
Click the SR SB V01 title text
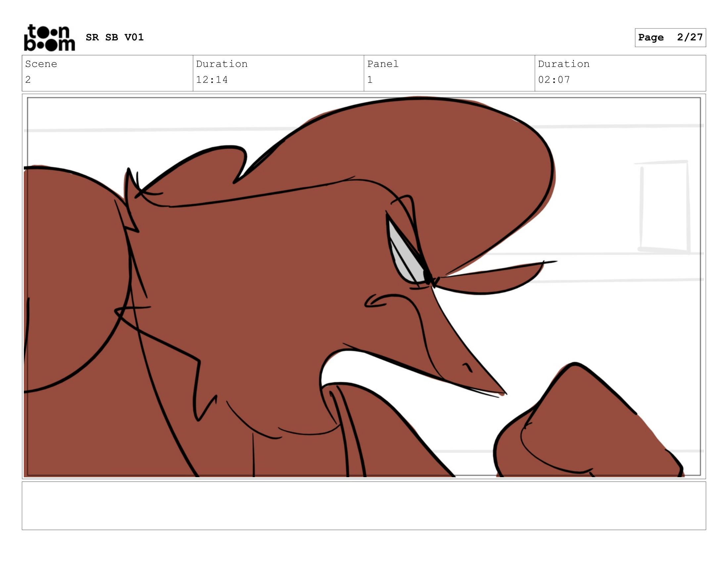tap(114, 37)
